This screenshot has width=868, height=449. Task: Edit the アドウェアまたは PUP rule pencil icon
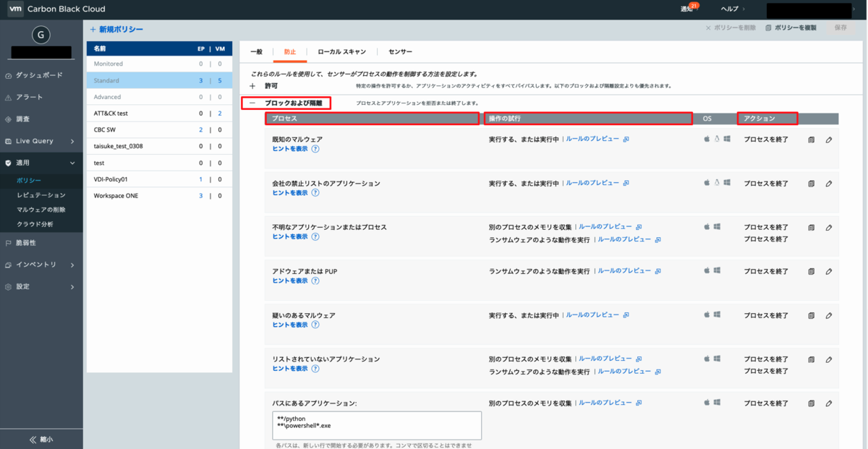pyautogui.click(x=829, y=271)
